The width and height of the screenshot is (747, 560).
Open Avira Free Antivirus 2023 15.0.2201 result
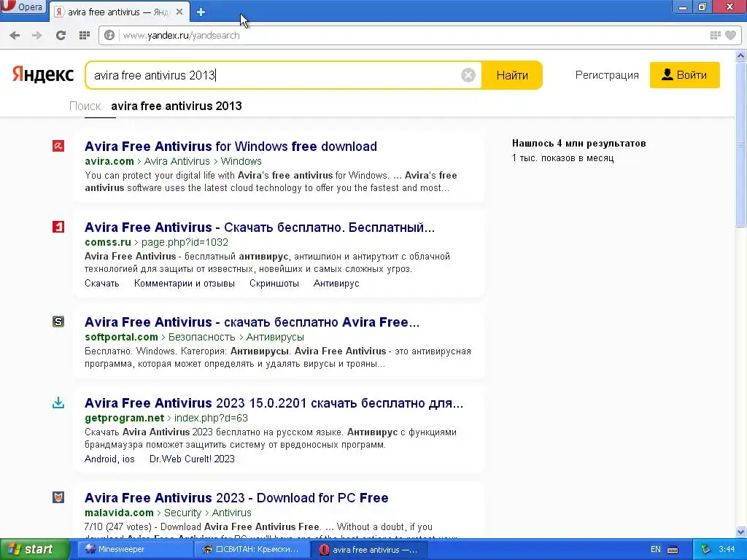coord(274,403)
